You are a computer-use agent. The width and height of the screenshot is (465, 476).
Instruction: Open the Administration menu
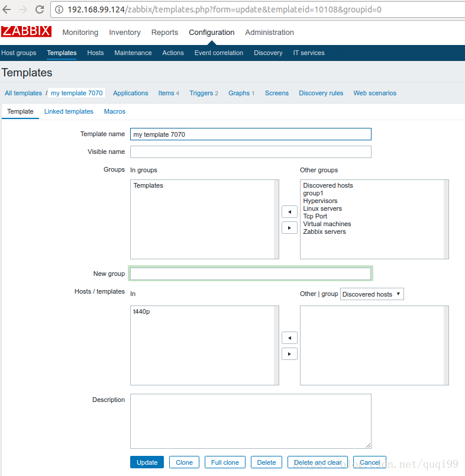(x=269, y=33)
